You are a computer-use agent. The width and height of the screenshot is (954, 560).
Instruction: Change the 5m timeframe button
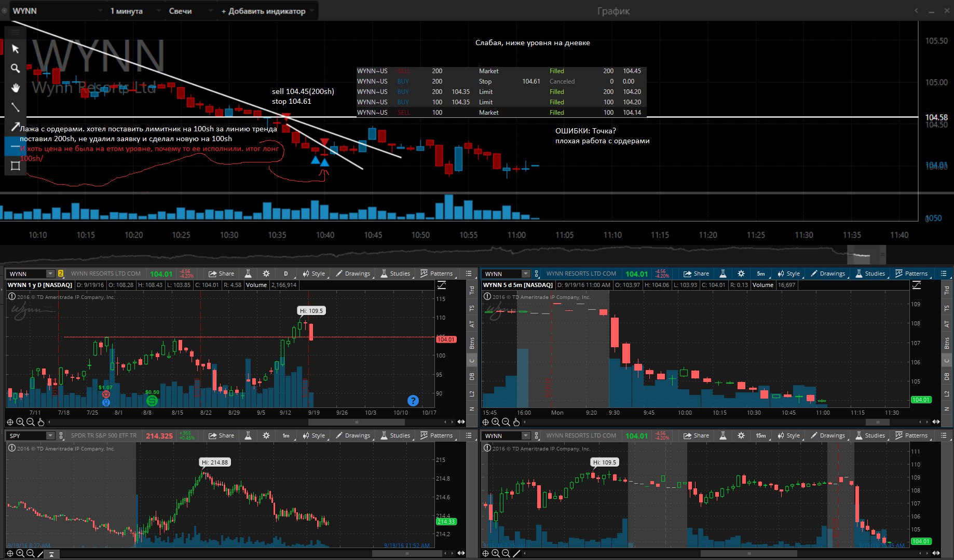tap(761, 274)
